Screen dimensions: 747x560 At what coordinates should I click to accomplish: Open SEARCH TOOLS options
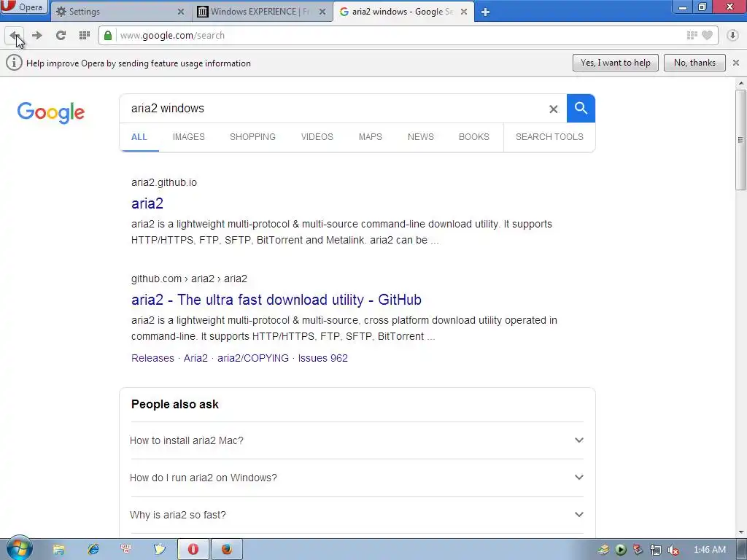click(549, 137)
